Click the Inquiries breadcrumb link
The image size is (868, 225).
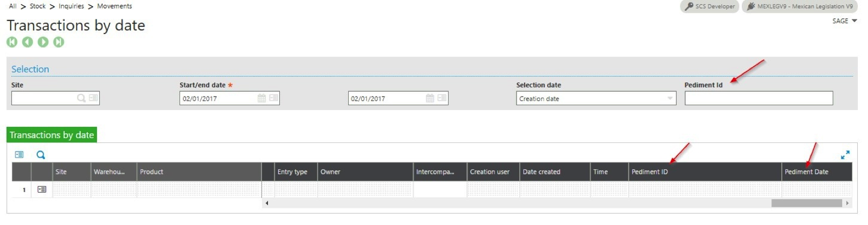coord(71,6)
